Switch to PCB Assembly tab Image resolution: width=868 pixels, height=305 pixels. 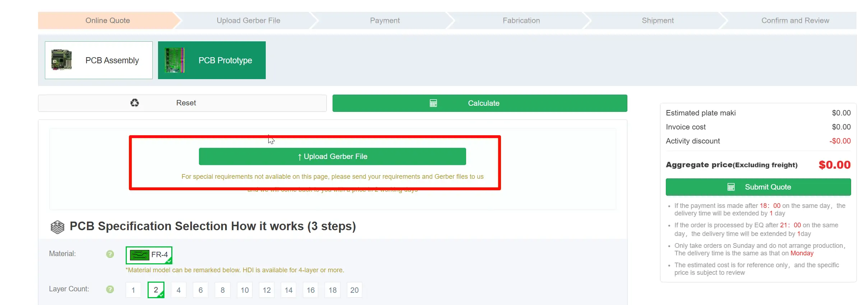point(99,60)
